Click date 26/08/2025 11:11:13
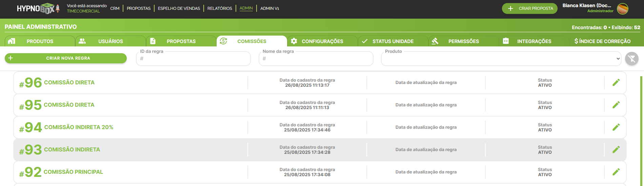The height and width of the screenshot is (186, 644). (x=307, y=107)
